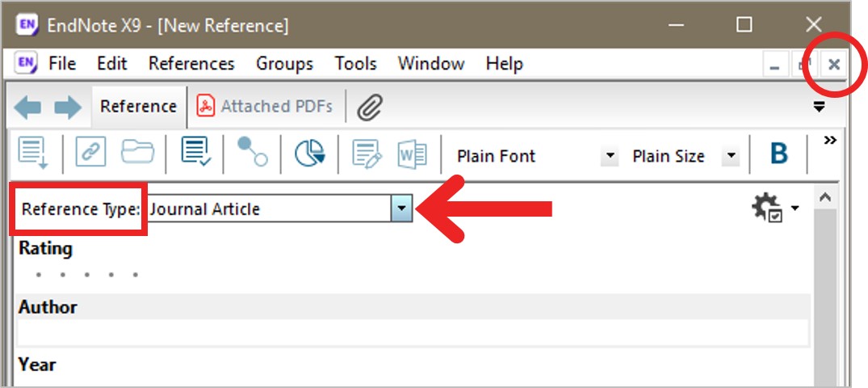Image resolution: width=868 pixels, height=388 pixels.
Task: Toggle Bold text formatting
Action: tap(779, 154)
